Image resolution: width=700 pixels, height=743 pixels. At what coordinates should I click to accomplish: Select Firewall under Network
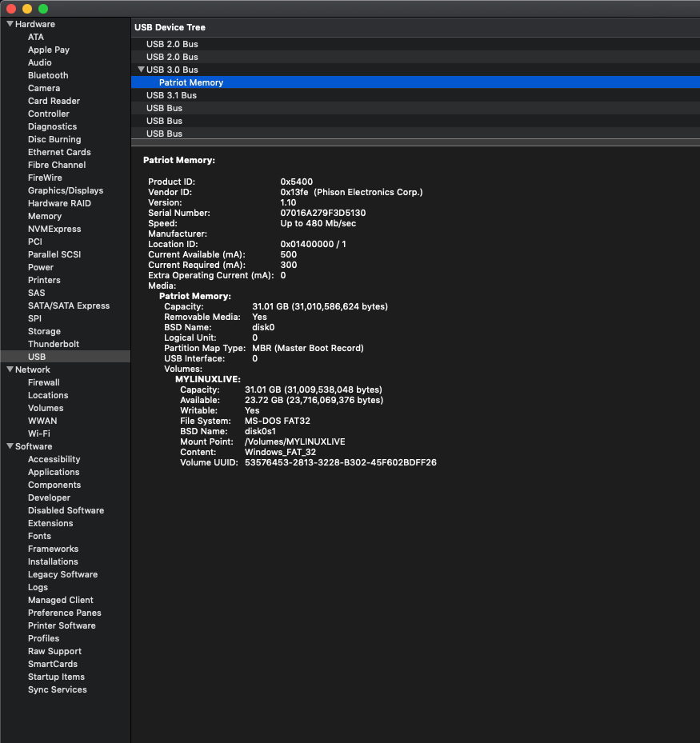click(44, 382)
